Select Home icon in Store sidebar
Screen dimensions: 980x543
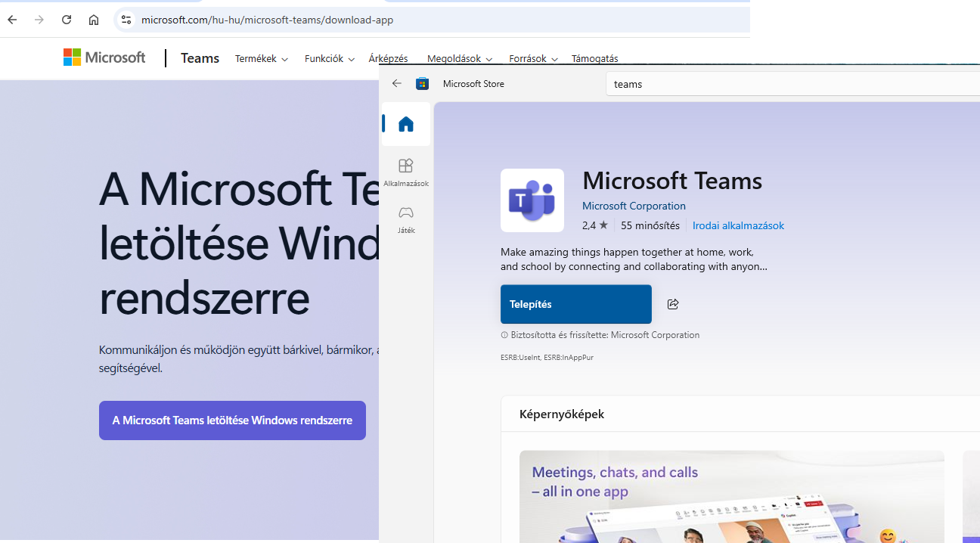(406, 124)
